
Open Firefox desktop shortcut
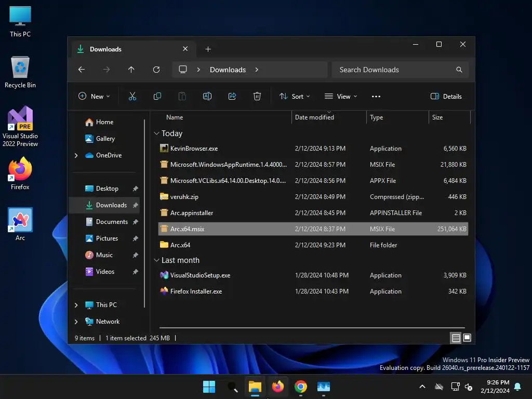(20, 174)
